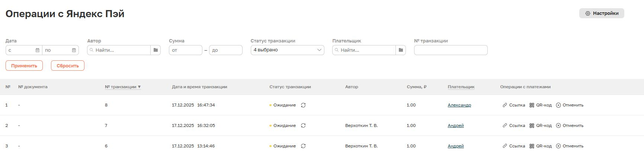Viewport: 644px width, 156px height.
Task: Click the refresh status icon for transaction 8
Action: point(303,105)
